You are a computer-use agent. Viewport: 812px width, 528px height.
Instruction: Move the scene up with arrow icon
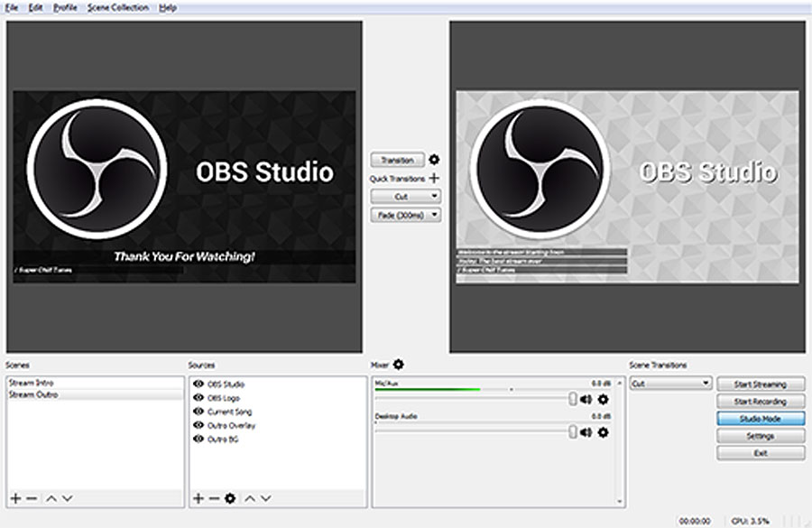click(51, 498)
